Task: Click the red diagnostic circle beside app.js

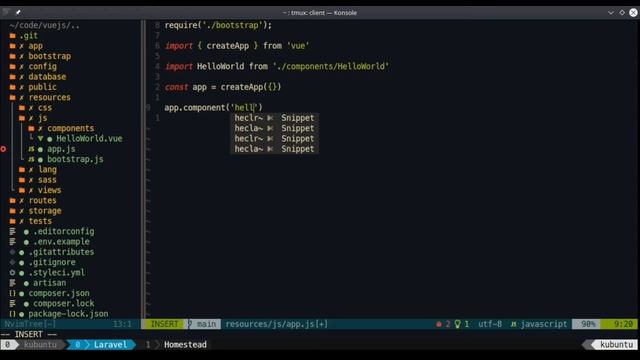Action: (3, 149)
